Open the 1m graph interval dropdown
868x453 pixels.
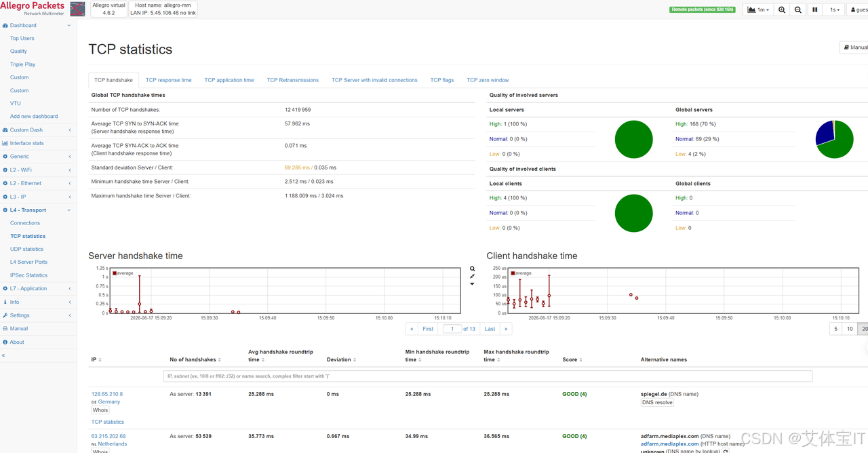[759, 9]
